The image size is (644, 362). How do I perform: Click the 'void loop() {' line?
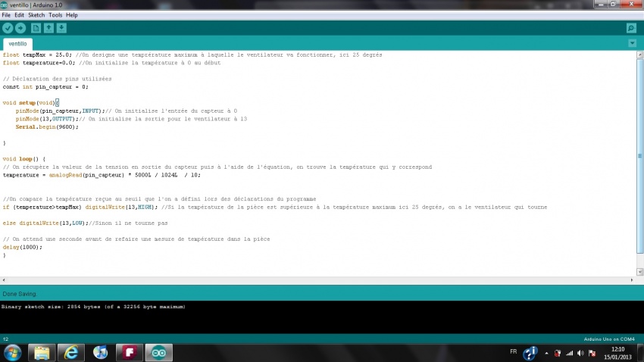point(23,159)
